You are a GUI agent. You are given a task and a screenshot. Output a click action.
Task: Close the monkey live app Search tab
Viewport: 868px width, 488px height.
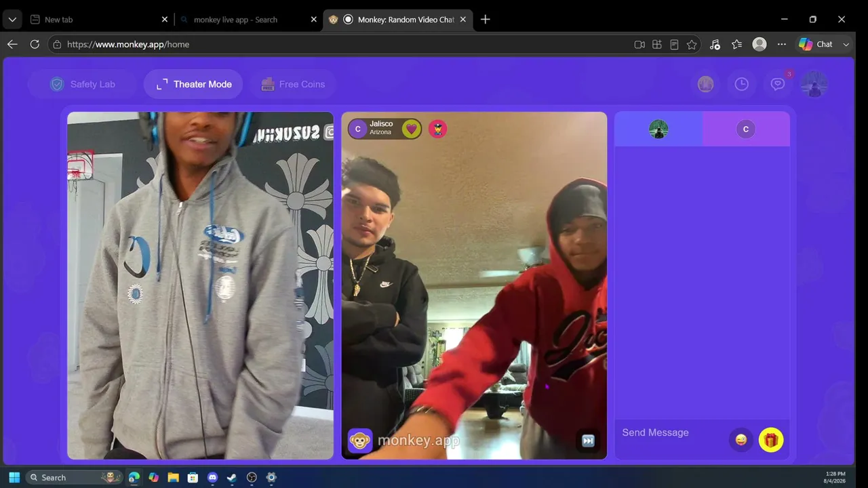(x=313, y=20)
